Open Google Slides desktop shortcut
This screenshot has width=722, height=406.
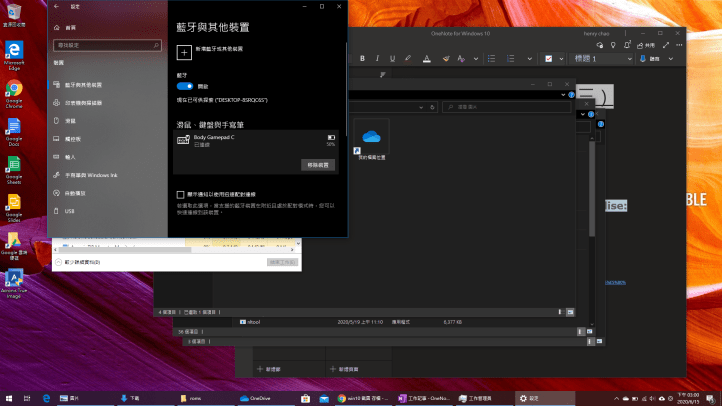tap(14, 206)
